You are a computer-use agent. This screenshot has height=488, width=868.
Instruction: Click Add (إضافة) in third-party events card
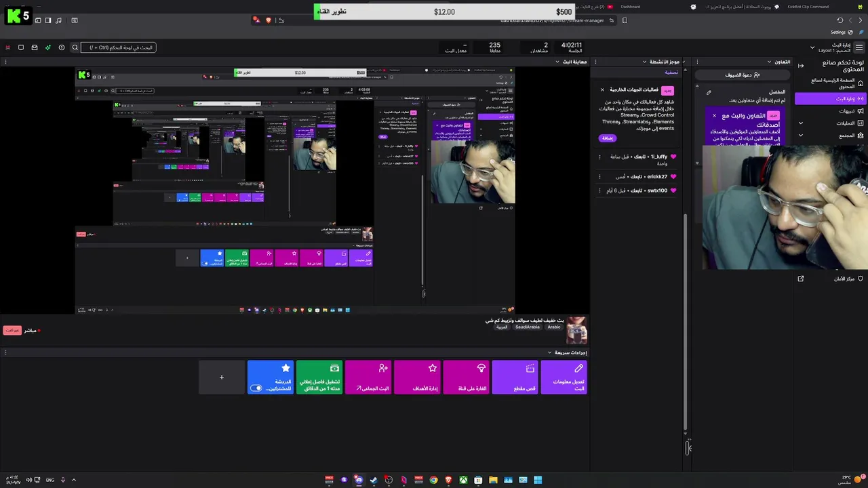[607, 138]
